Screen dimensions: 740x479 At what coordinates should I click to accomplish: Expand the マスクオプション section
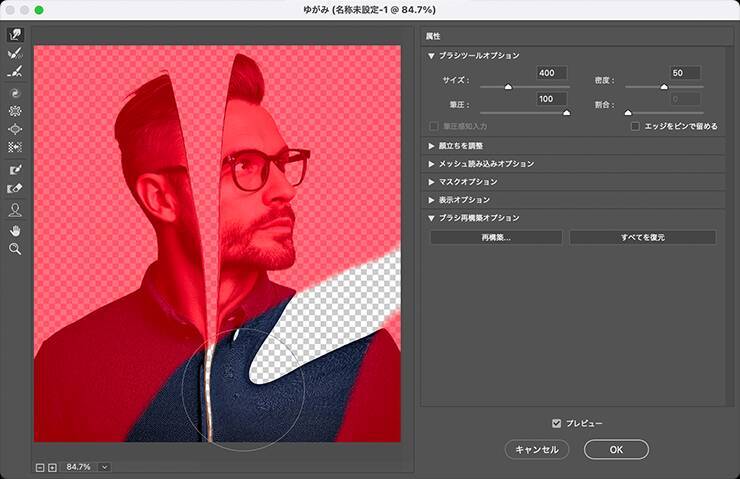click(431, 182)
